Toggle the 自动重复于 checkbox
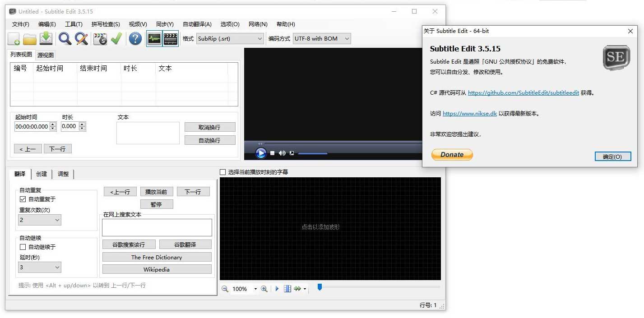 point(23,199)
